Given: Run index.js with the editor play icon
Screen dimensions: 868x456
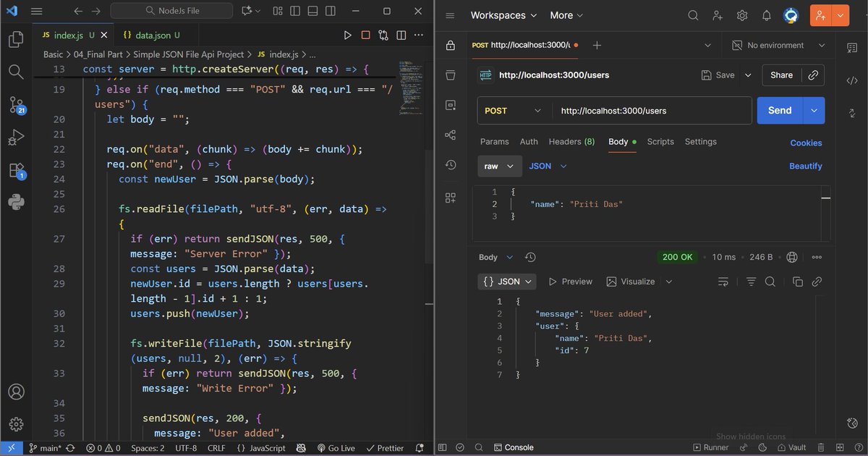Looking at the screenshot, I should coord(348,34).
